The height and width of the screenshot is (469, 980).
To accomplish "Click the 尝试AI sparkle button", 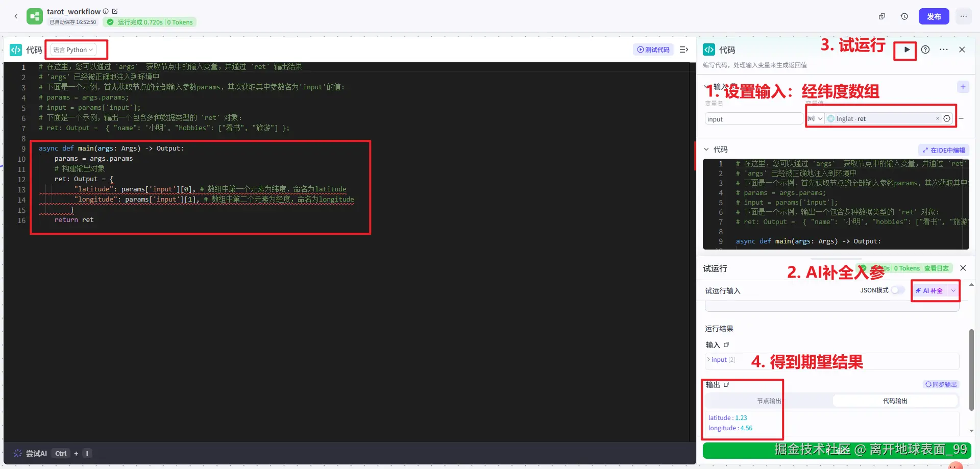I will tap(31, 453).
